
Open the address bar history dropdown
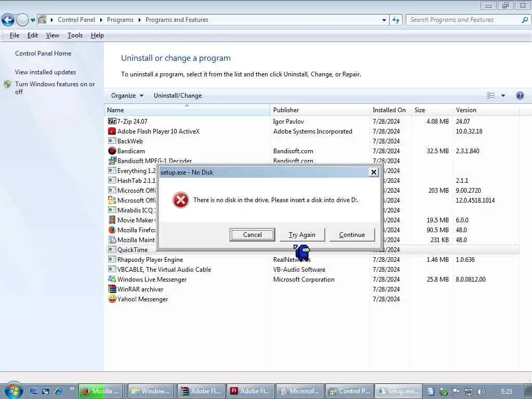[384, 20]
